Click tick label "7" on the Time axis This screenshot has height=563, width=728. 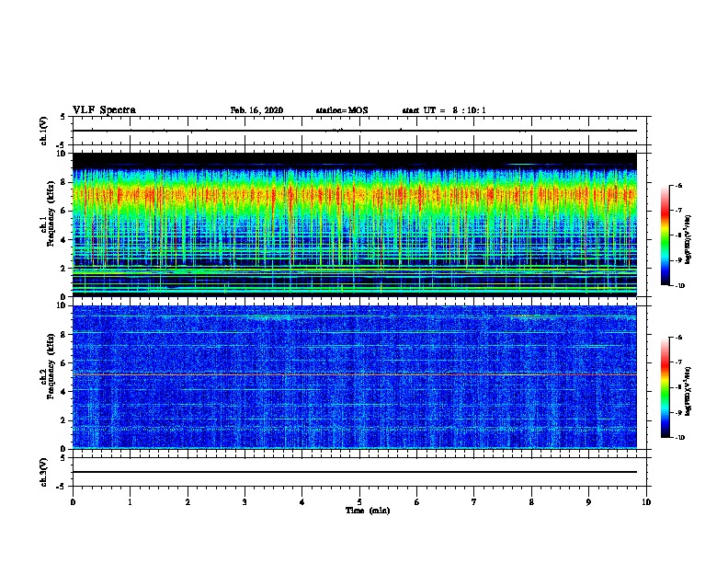tap(474, 502)
